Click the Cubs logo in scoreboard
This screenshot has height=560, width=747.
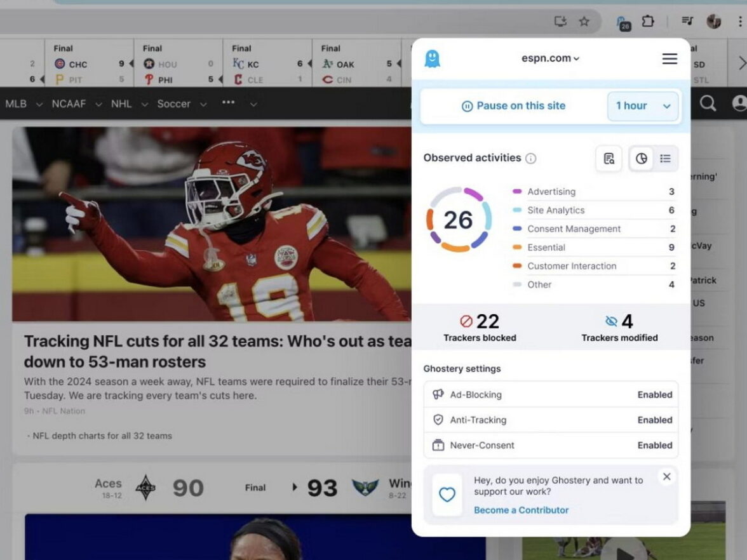coord(60,63)
